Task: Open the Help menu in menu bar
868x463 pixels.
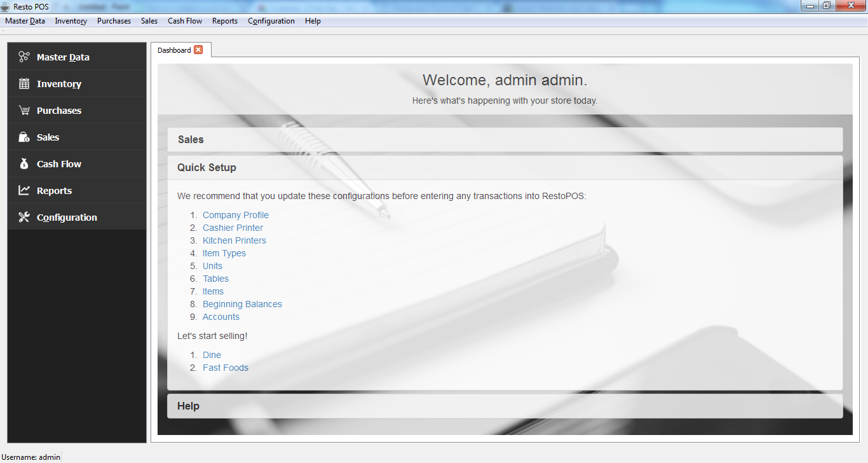Action: [313, 21]
